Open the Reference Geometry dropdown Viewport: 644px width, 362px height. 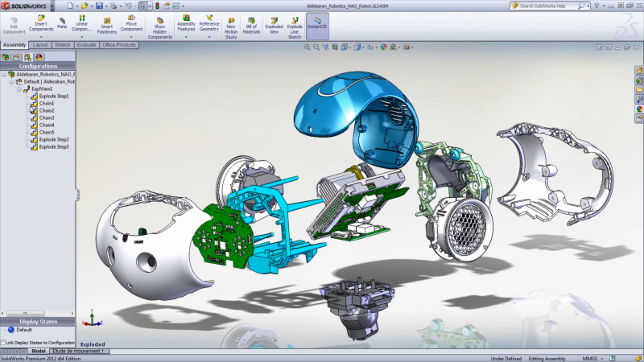tap(209, 37)
